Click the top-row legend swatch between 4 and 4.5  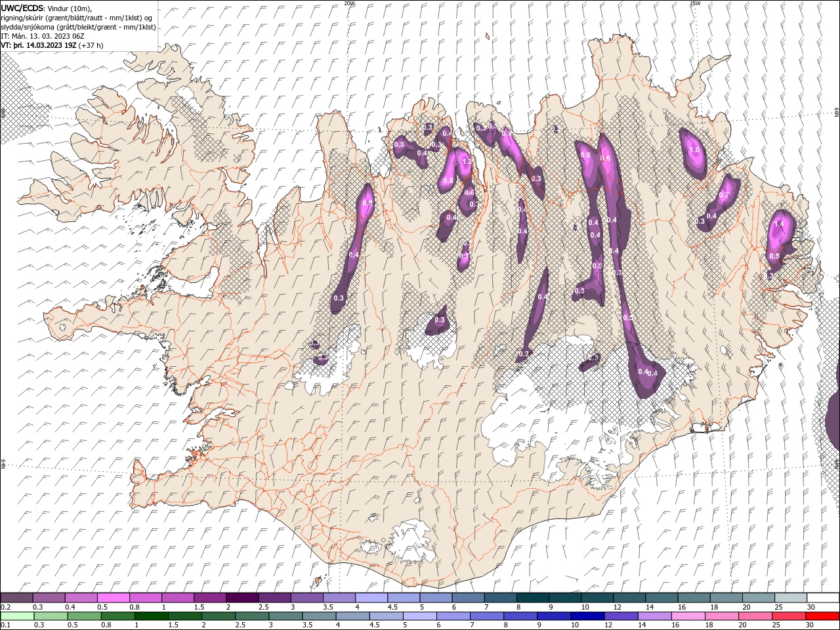371,598
